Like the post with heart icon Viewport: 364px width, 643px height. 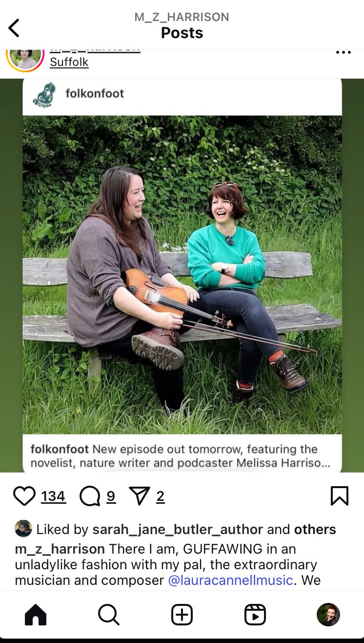point(24,497)
